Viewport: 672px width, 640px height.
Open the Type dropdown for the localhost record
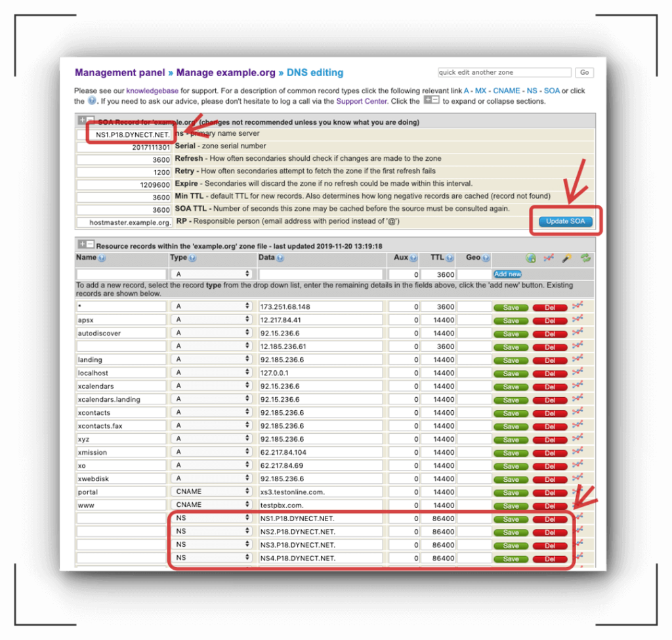point(211,372)
